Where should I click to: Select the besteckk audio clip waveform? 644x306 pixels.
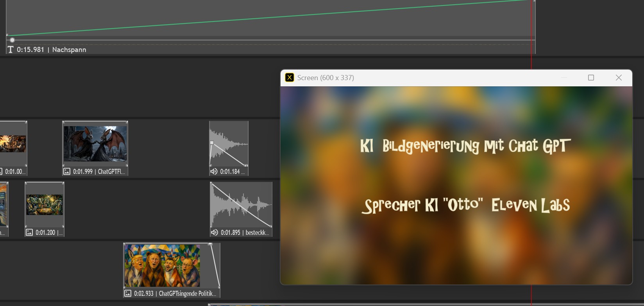(241, 205)
